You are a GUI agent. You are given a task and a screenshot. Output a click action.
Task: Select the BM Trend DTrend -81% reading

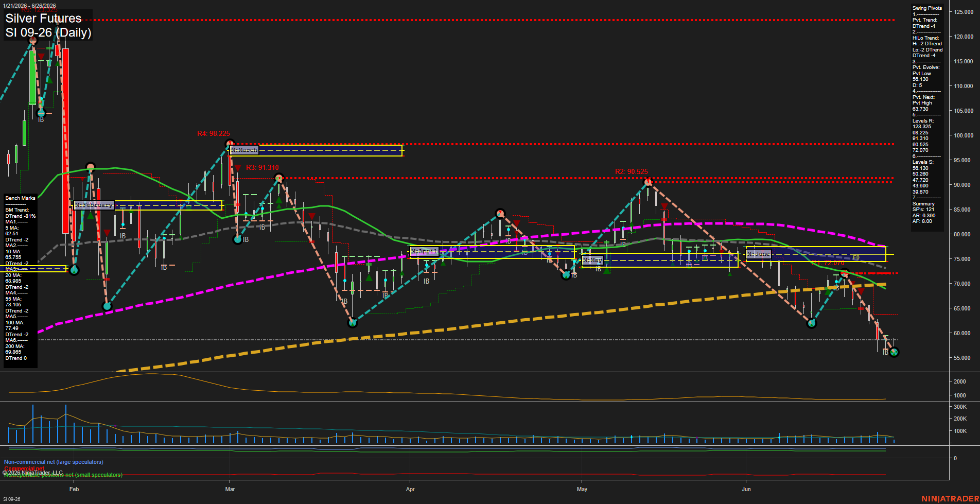(21, 213)
